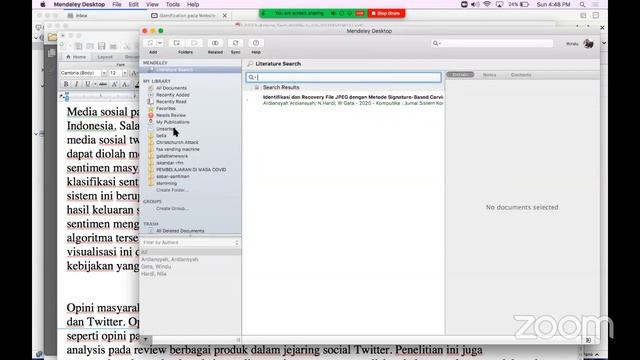The image size is (640, 360).
Task: Switch to the Notes tab
Action: [489, 75]
